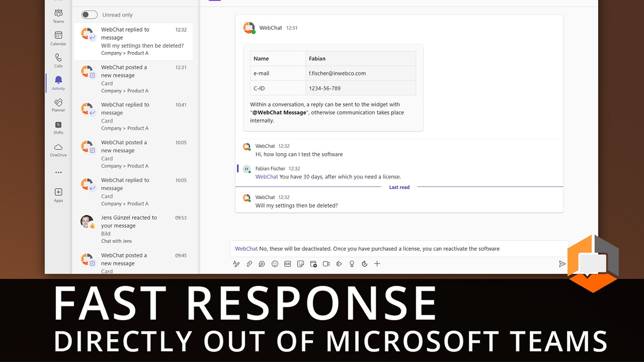This screenshot has width=644, height=362.
Task: Open OneDrive from the sidebar
Action: pyautogui.click(x=58, y=150)
